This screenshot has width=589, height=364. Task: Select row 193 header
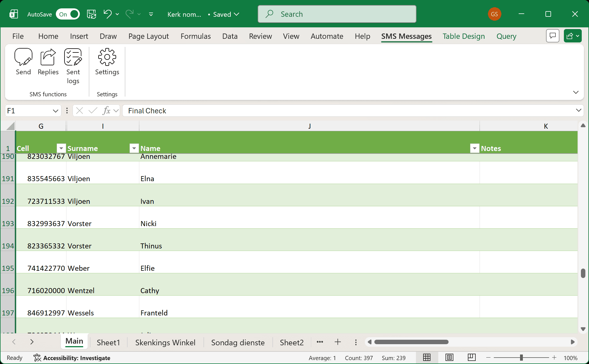point(8,218)
